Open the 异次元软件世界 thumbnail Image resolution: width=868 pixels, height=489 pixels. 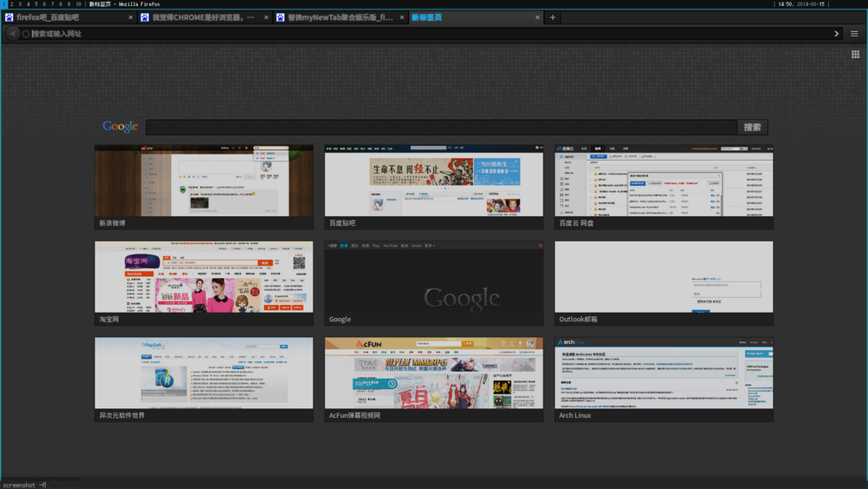click(204, 373)
